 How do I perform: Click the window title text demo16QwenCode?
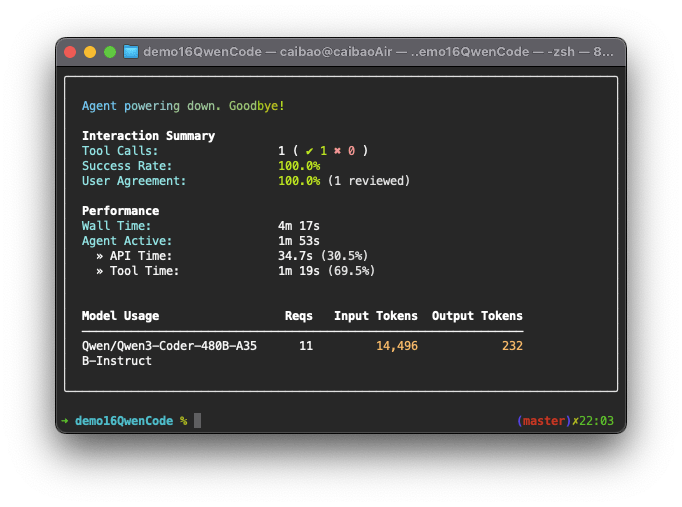point(191,52)
